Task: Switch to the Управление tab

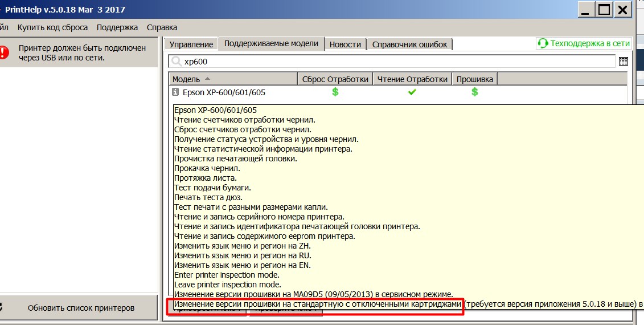Action: click(191, 44)
